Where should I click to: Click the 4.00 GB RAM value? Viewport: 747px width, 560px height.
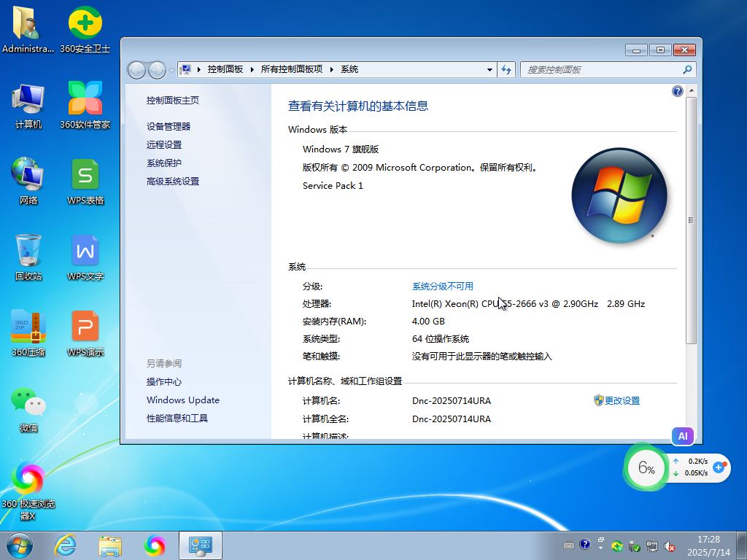(x=428, y=321)
